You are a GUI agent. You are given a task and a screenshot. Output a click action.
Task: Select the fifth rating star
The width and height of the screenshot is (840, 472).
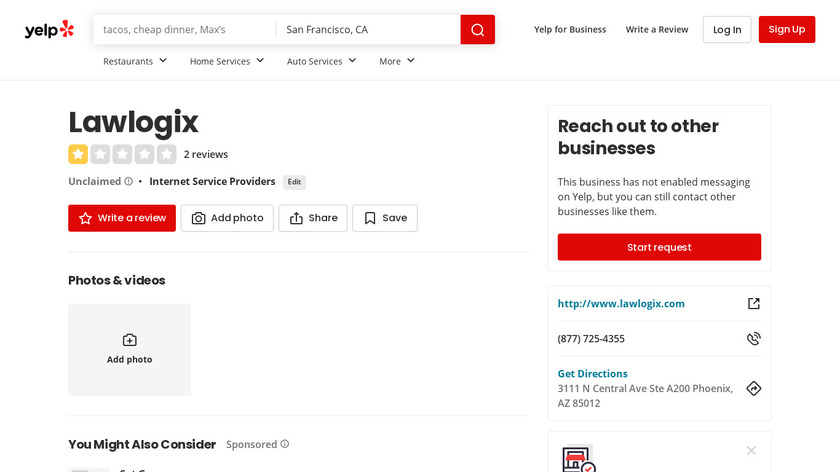pyautogui.click(x=166, y=154)
